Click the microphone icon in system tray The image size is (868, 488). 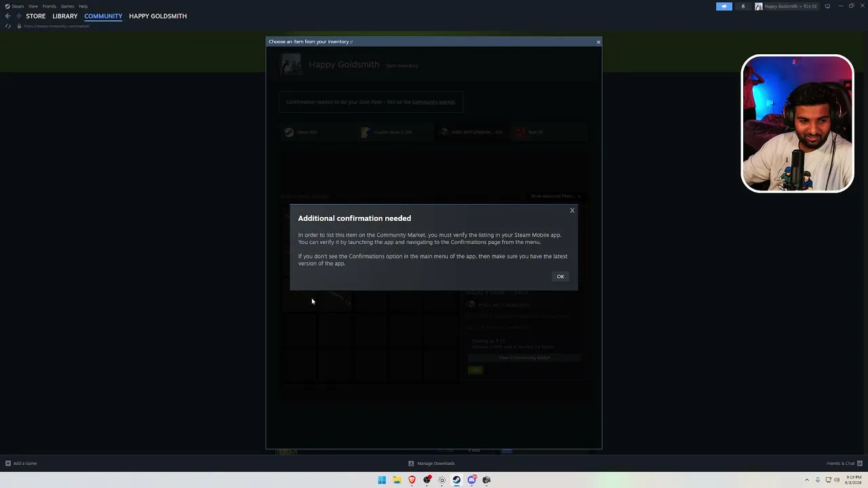click(x=818, y=480)
